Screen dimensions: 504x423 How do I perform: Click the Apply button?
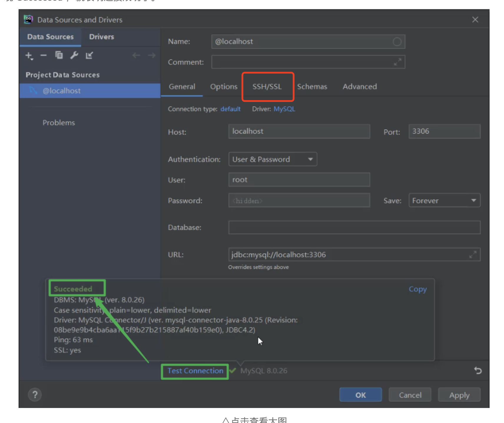(x=459, y=395)
